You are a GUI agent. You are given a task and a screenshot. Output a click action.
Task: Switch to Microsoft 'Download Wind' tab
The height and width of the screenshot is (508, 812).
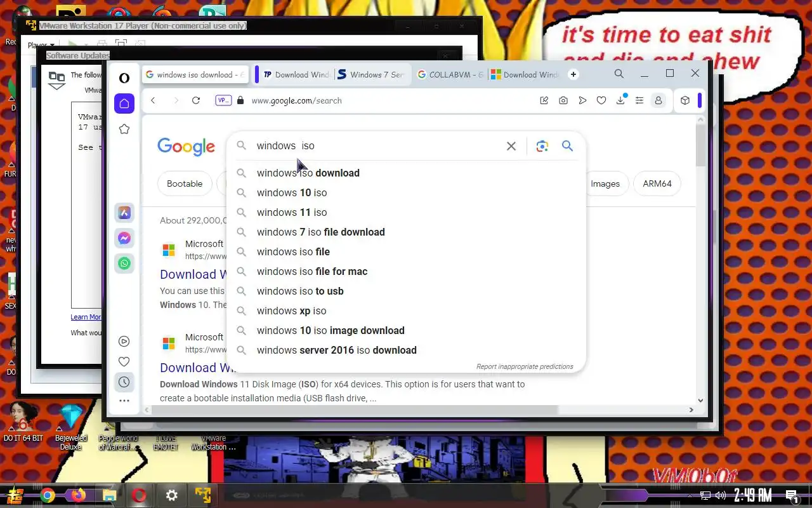pos(525,74)
